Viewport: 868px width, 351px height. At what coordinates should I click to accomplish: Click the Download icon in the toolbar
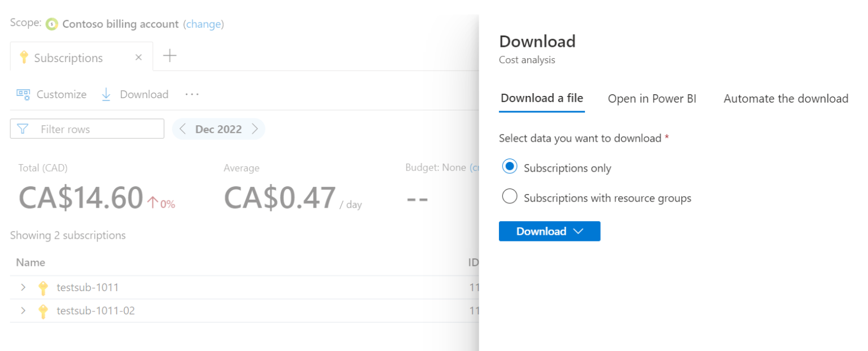coord(106,94)
